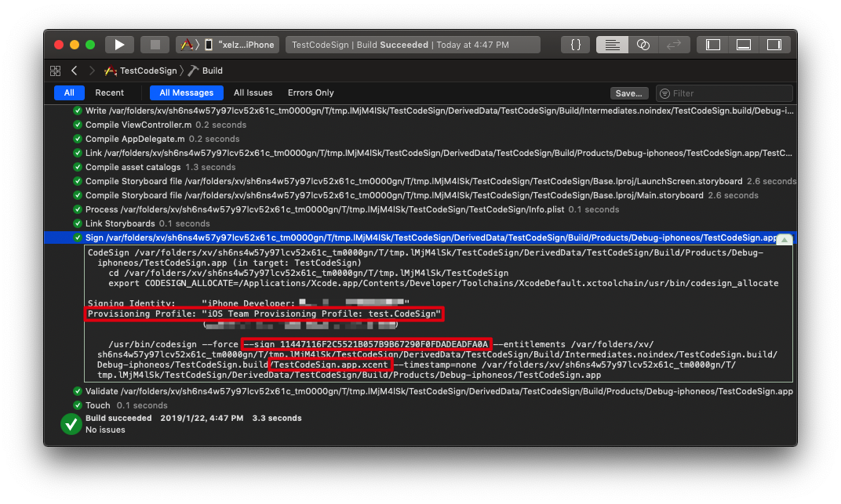Select the Errors Only tab
This screenshot has width=841, height=504.
pyautogui.click(x=311, y=92)
